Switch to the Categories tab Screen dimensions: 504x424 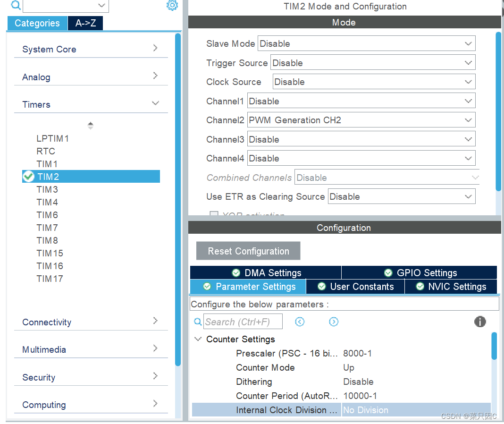(x=37, y=23)
